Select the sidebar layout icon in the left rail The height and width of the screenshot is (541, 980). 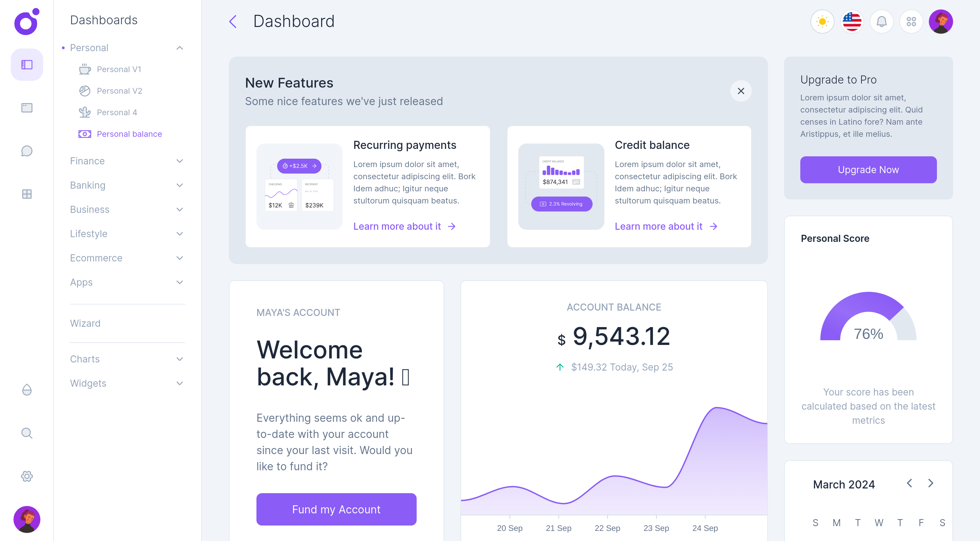[26, 64]
